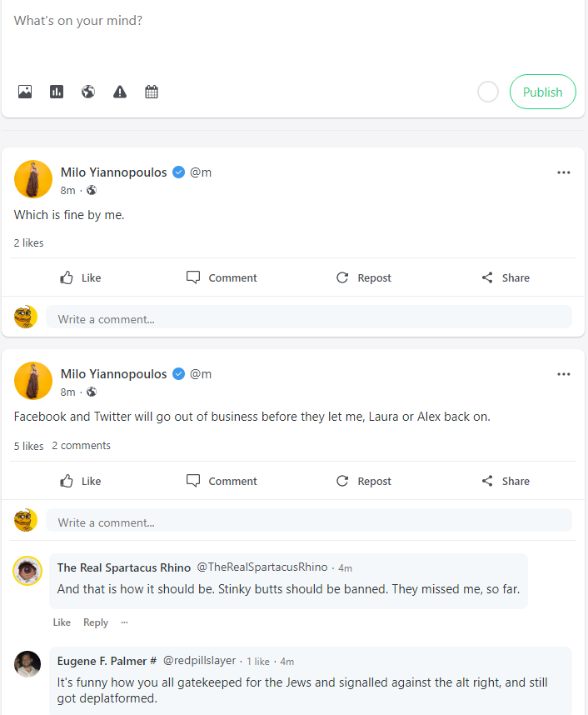Like The Real Spartacus Rhino comment
The image size is (588, 715).
pyautogui.click(x=62, y=622)
